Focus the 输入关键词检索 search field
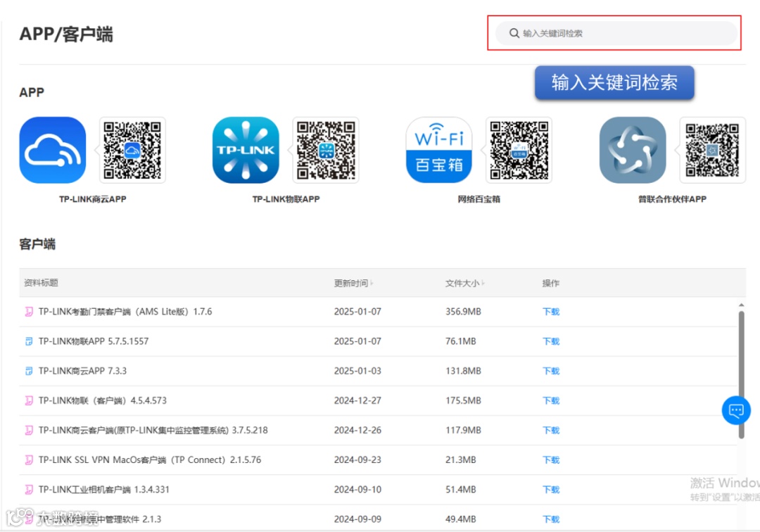The height and width of the screenshot is (532, 760). (x=616, y=33)
